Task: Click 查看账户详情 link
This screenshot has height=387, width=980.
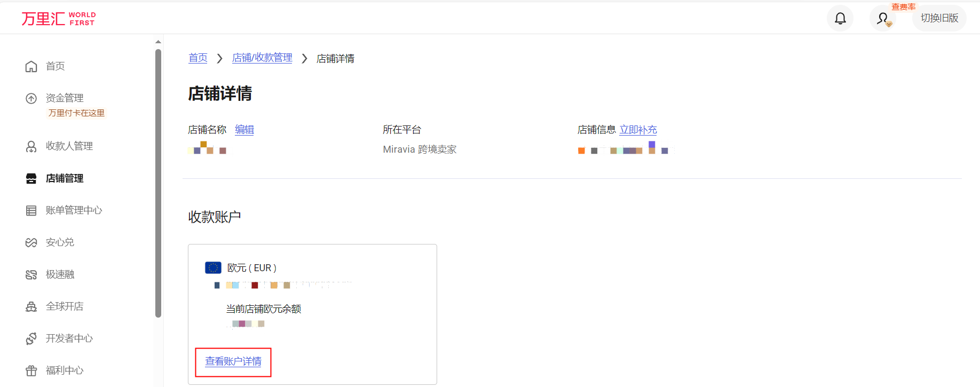Action: click(x=233, y=362)
